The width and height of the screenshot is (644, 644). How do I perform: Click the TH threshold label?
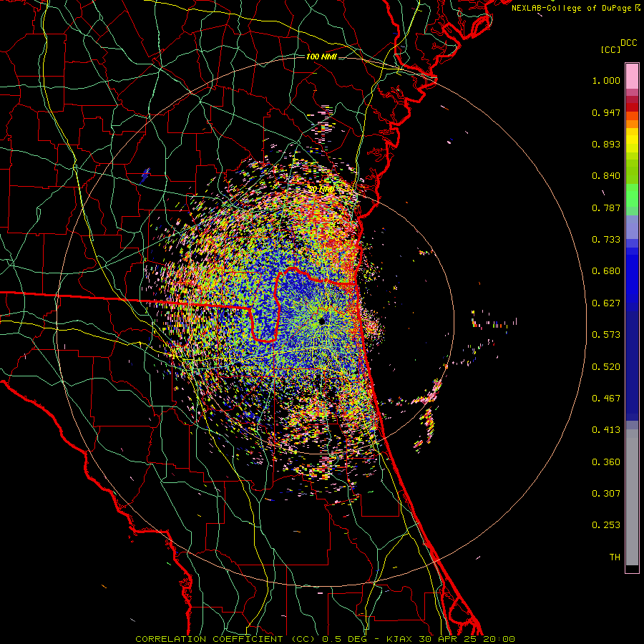tap(615, 557)
